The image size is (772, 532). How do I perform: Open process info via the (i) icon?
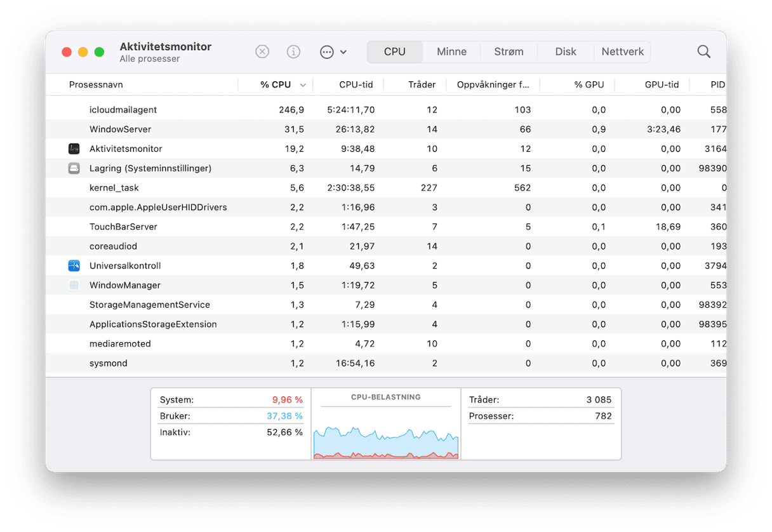click(x=293, y=52)
